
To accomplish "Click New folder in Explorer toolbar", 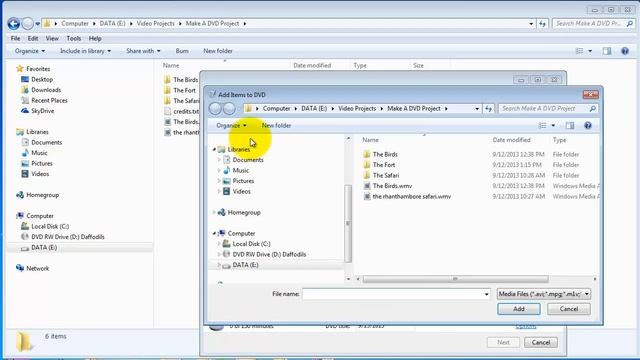I will coord(218,51).
